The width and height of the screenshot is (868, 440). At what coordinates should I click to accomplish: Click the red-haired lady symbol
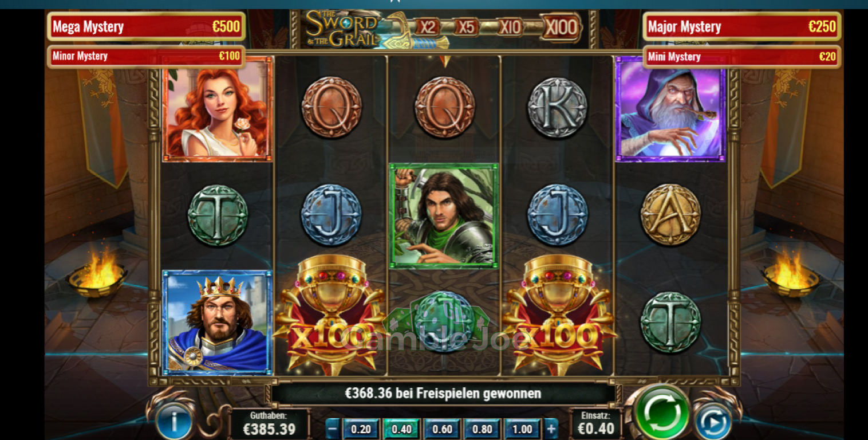tap(218, 109)
